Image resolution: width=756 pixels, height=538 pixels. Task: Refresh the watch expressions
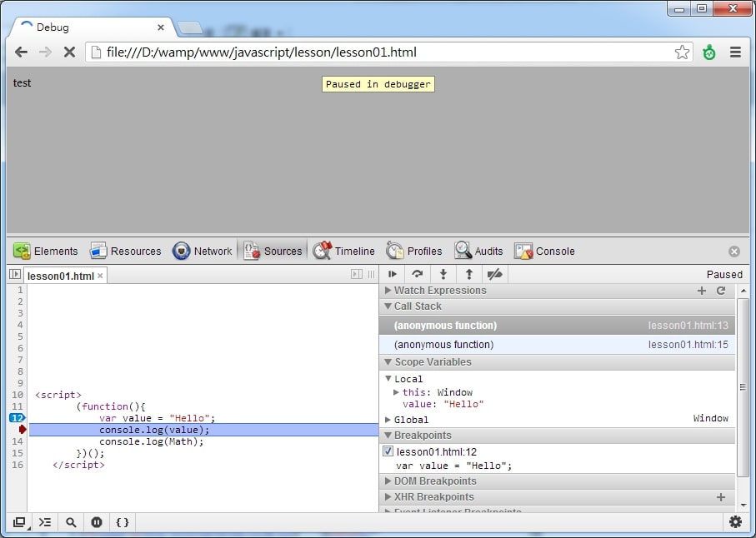pos(721,291)
